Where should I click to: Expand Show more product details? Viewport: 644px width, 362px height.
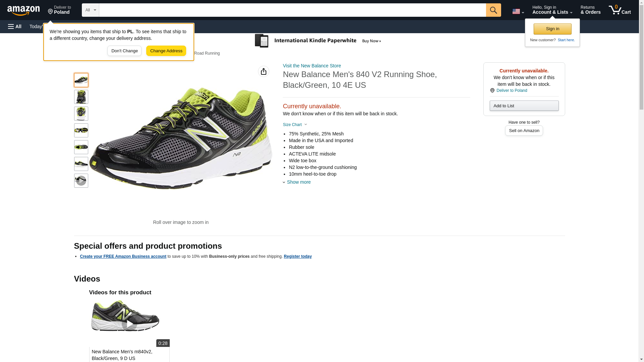[x=298, y=182]
